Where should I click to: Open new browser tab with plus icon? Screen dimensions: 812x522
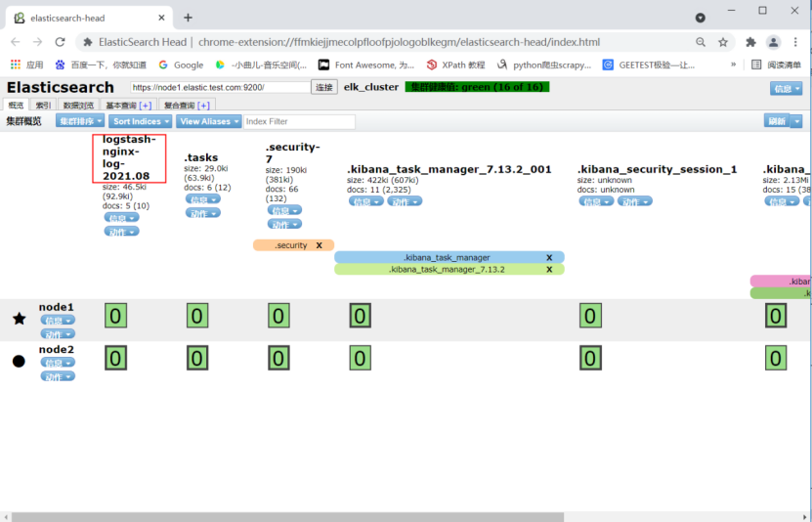[188, 18]
